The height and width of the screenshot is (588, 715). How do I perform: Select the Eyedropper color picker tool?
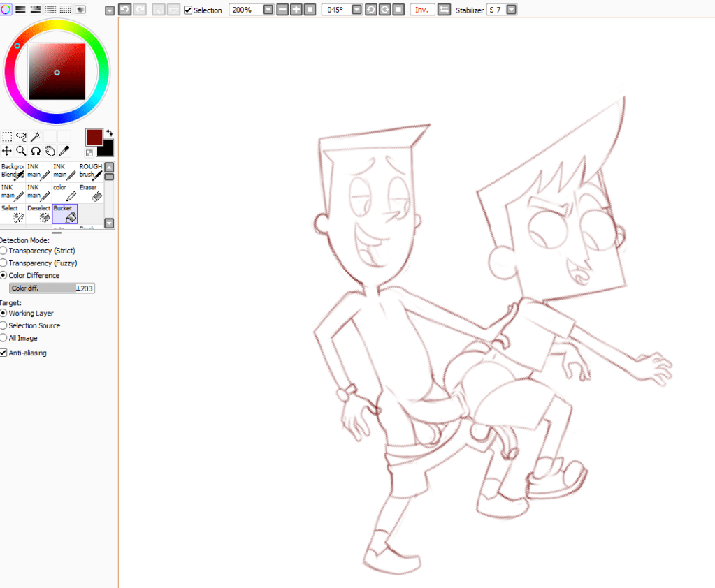point(64,151)
